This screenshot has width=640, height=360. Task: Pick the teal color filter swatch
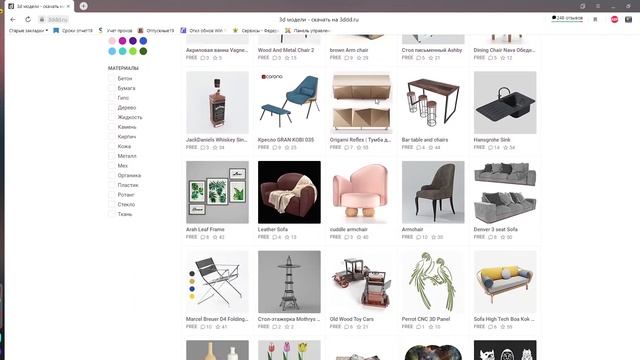point(122,51)
